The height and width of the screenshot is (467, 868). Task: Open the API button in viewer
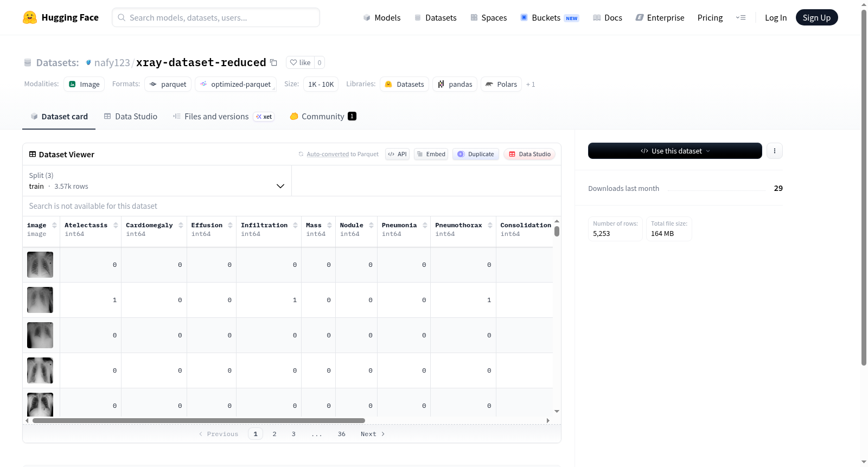(x=397, y=154)
